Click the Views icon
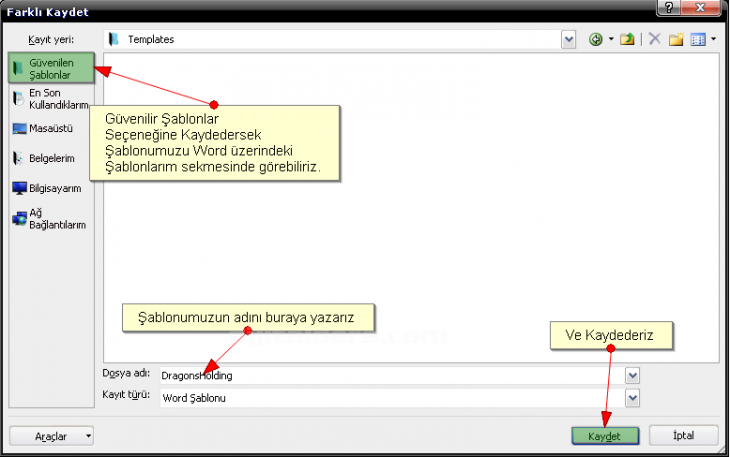The height and width of the screenshot is (457, 730). pyautogui.click(x=698, y=40)
